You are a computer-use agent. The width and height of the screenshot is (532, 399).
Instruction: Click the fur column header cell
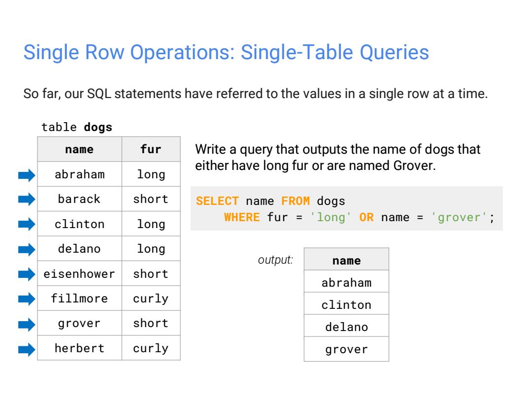click(151, 149)
